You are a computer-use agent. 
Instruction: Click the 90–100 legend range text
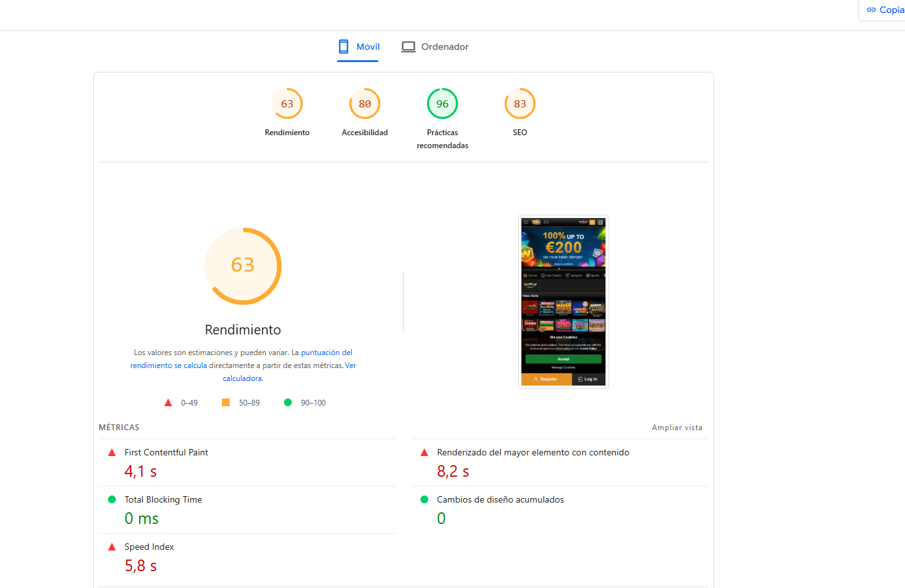pyautogui.click(x=313, y=403)
